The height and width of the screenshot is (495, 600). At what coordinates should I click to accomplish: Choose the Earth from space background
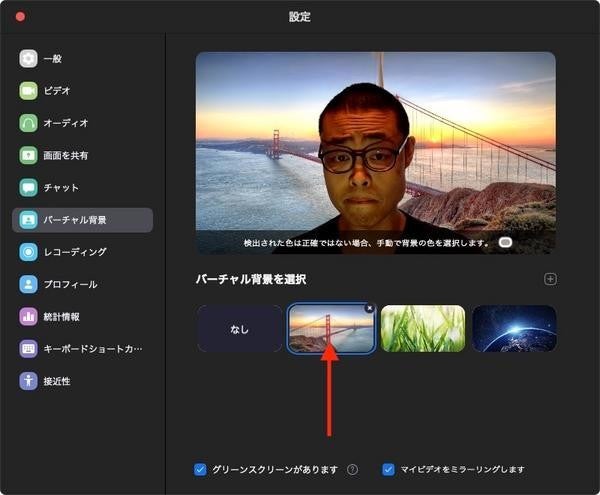point(514,329)
